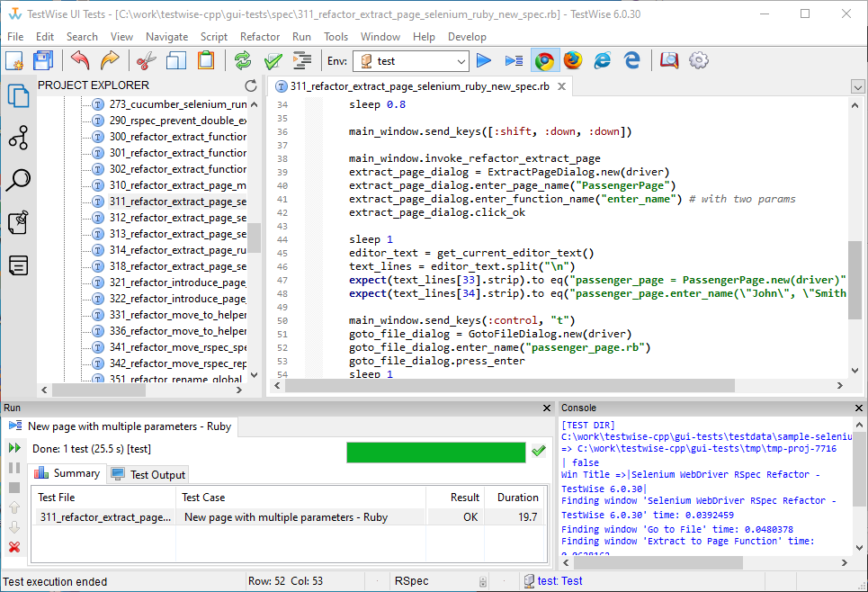Open the editor tab list dropdown
This screenshot has width=868, height=592.
pyautogui.click(x=857, y=87)
